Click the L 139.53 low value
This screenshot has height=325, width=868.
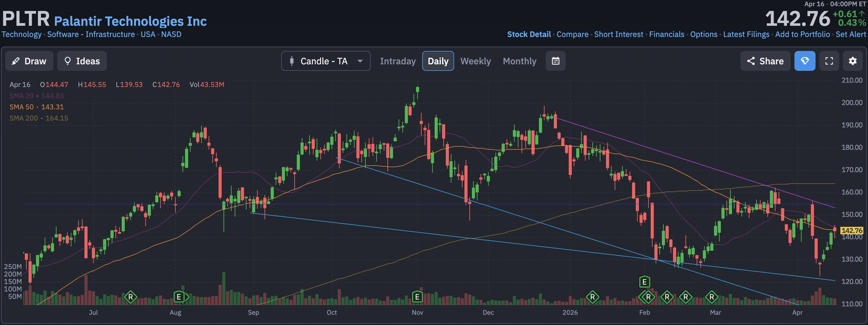[x=129, y=85]
